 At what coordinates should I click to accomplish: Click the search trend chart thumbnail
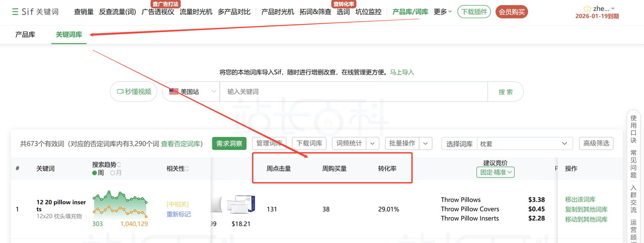tap(120, 204)
